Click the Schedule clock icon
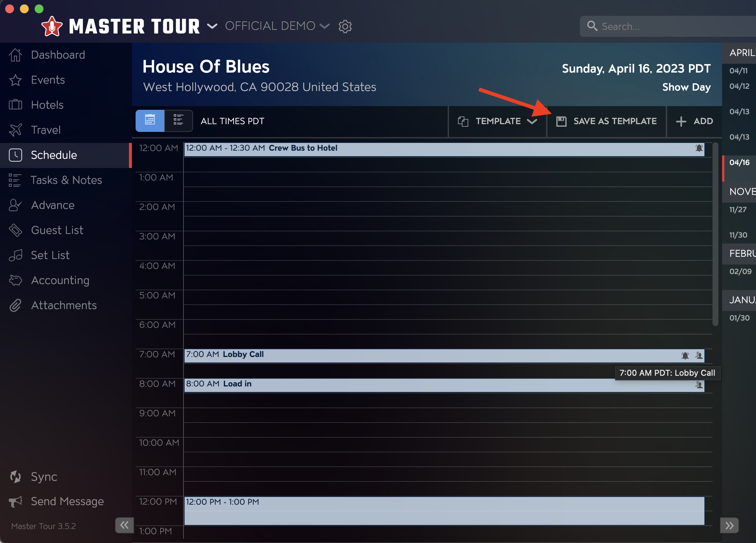This screenshot has width=756, height=543. tap(15, 155)
